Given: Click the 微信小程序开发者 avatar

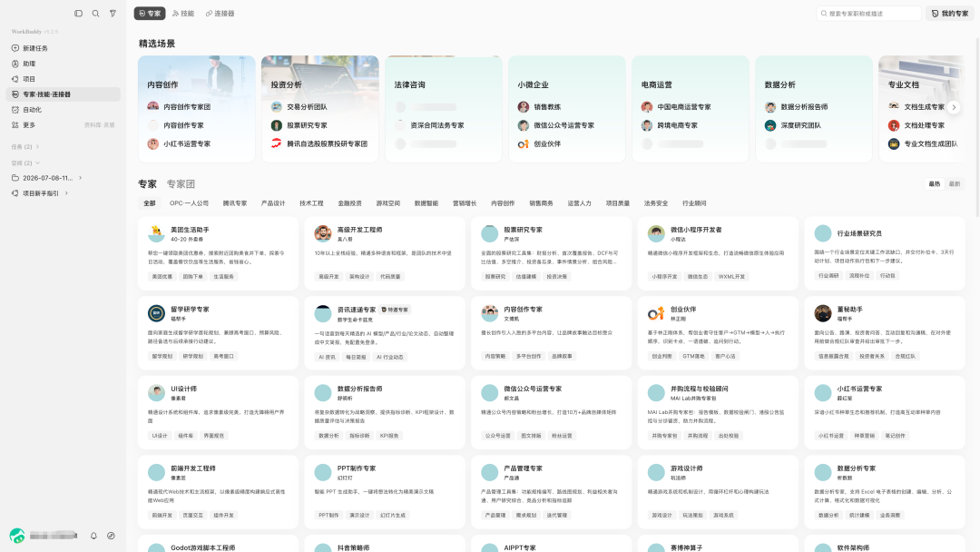Looking at the screenshot, I should [x=656, y=234].
